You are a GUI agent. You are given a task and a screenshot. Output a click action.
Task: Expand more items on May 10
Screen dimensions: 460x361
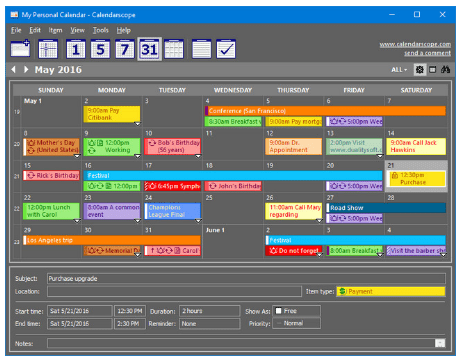tap(198, 156)
